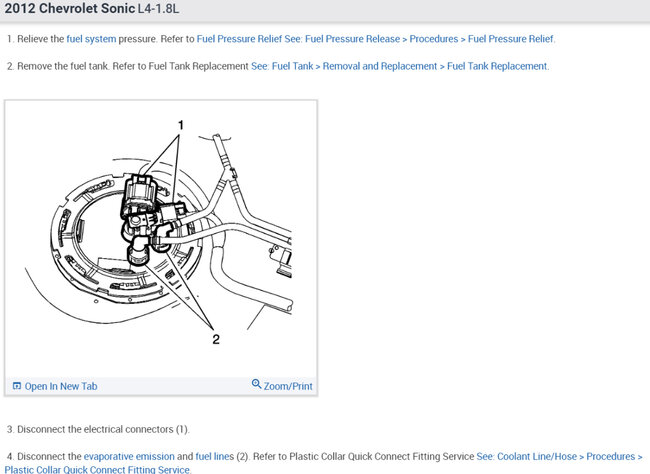Click the Open In New Tab icon
Viewport: 650px width, 474px height.
point(17,386)
